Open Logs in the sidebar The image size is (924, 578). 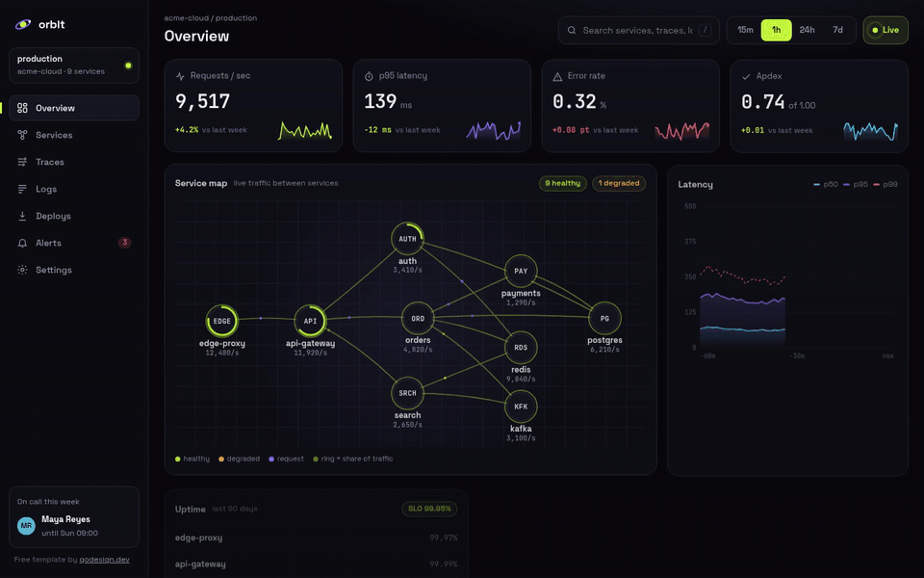74,190
